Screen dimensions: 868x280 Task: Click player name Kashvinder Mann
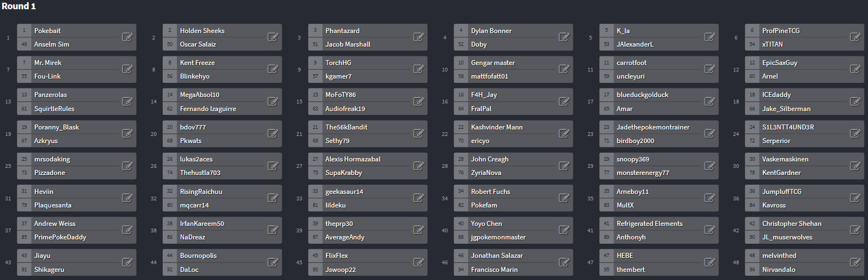tap(497, 127)
